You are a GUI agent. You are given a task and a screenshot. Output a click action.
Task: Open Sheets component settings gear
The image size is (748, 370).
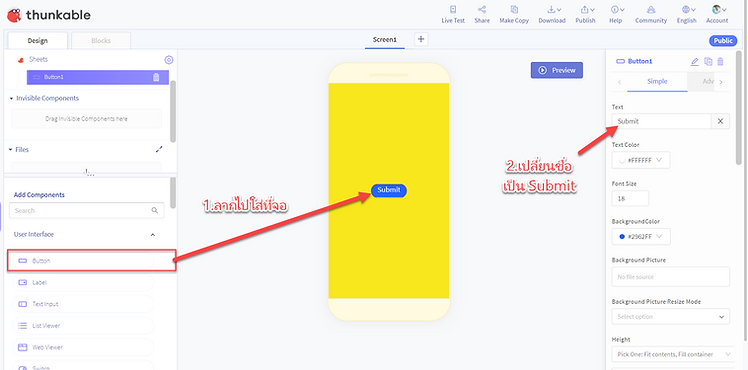(x=169, y=60)
